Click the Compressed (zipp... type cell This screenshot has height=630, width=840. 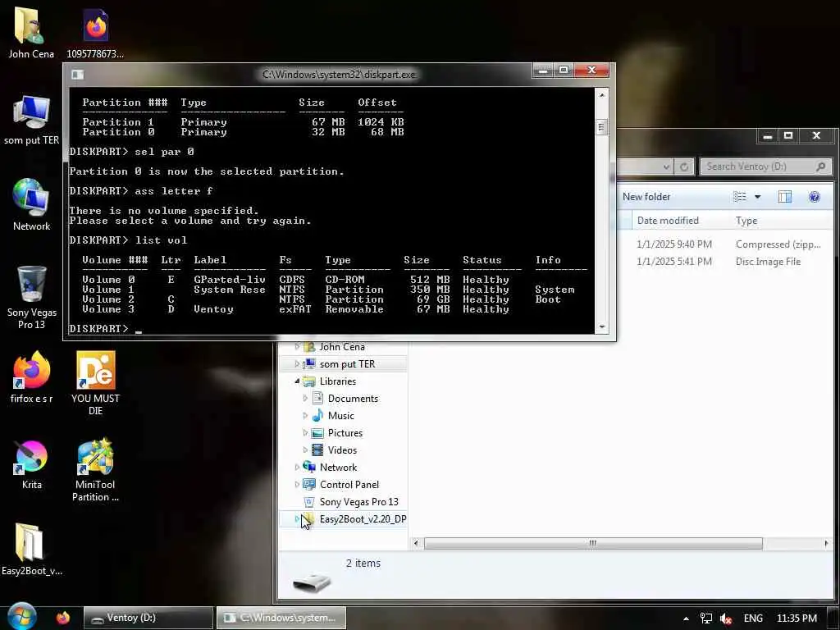pyautogui.click(x=778, y=244)
